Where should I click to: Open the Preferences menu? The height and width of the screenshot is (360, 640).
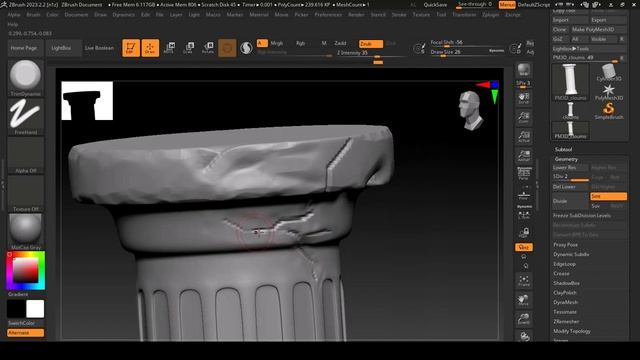pyautogui.click(x=328, y=15)
